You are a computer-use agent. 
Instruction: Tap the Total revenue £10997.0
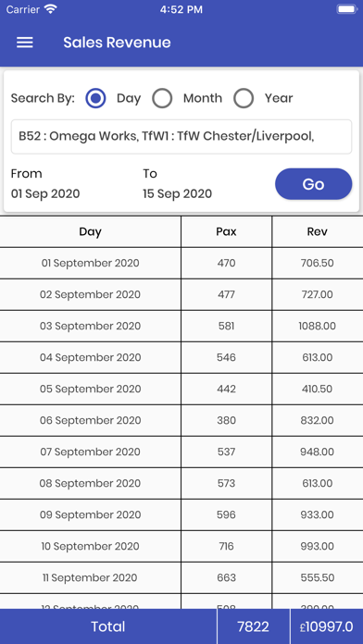point(326,626)
